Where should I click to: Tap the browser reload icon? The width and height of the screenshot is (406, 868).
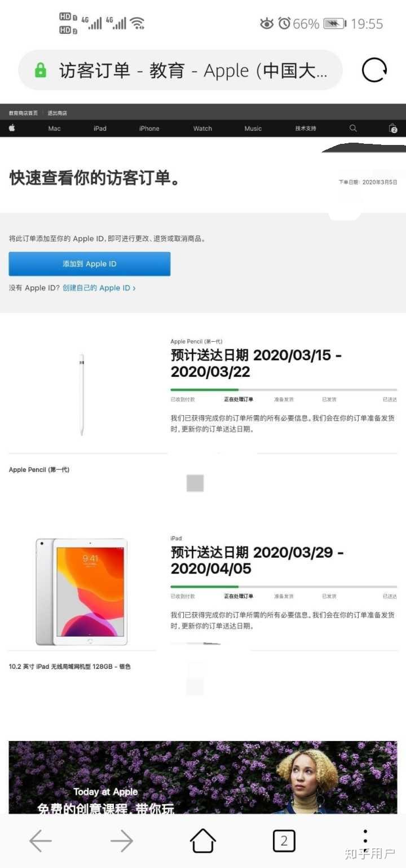coord(374,71)
